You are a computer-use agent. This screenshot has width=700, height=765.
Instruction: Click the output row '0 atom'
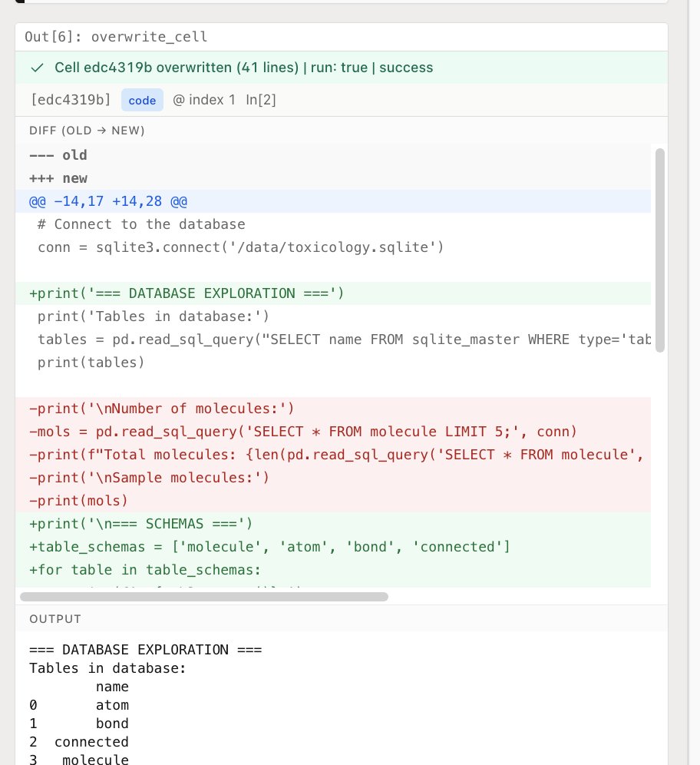click(79, 705)
